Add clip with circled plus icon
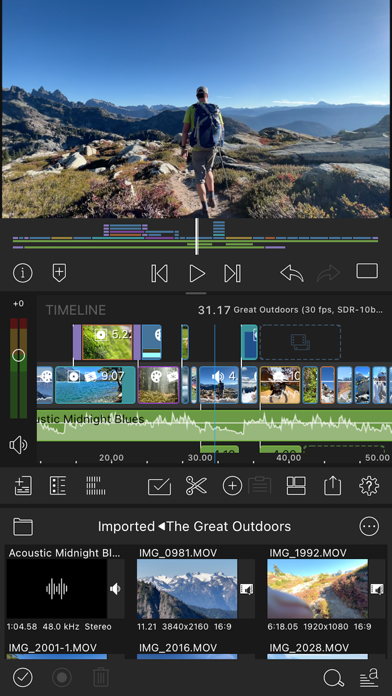This screenshot has width=392, height=696. click(232, 486)
